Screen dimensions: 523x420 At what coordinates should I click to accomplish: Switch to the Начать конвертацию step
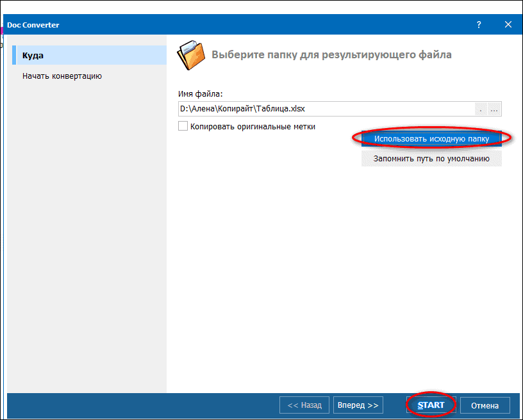click(x=62, y=76)
